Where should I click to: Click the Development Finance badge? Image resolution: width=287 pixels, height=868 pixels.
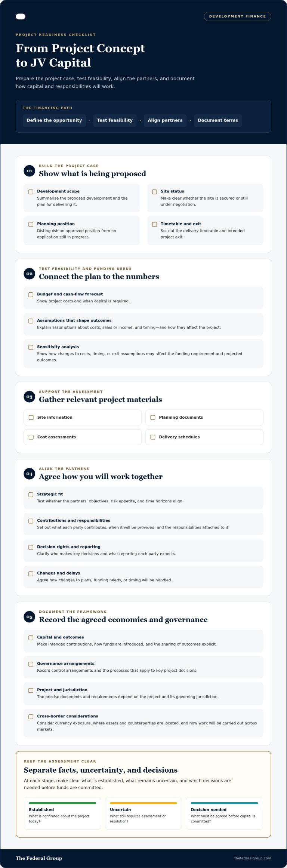[x=237, y=16]
